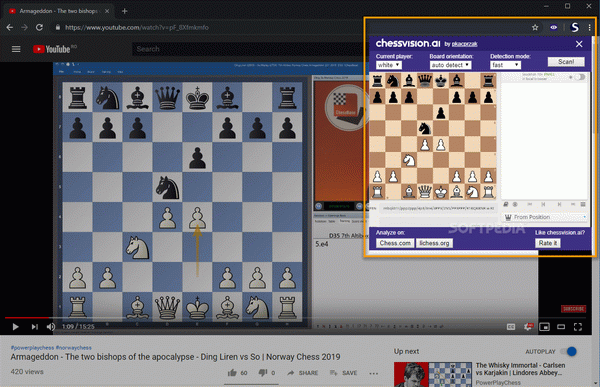The image size is (600, 387).
Task: Click the browser back arrow
Action: tap(10, 28)
